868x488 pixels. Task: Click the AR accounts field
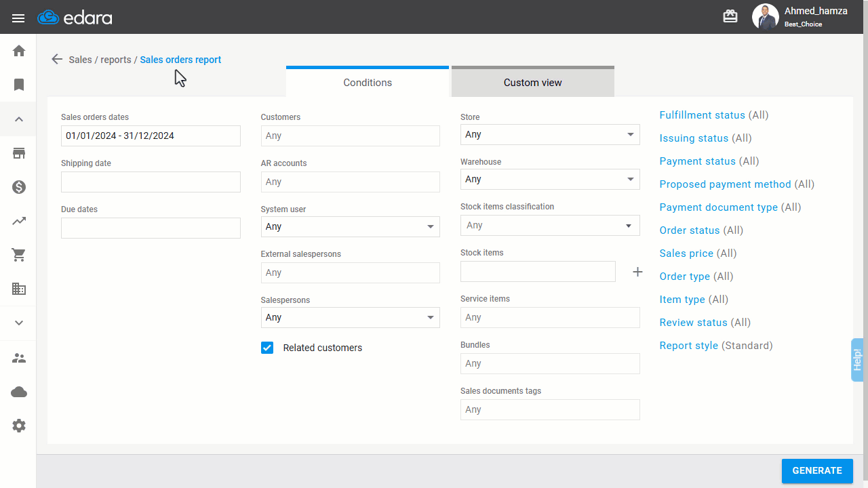350,182
